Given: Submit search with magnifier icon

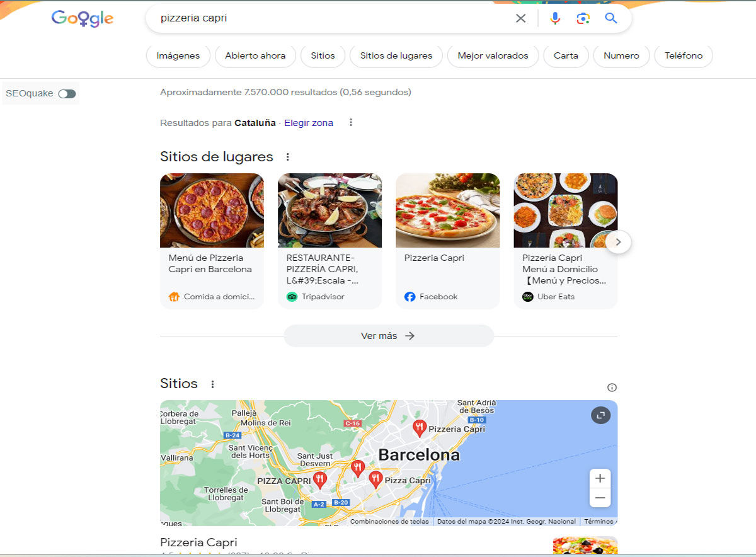Looking at the screenshot, I should (611, 18).
